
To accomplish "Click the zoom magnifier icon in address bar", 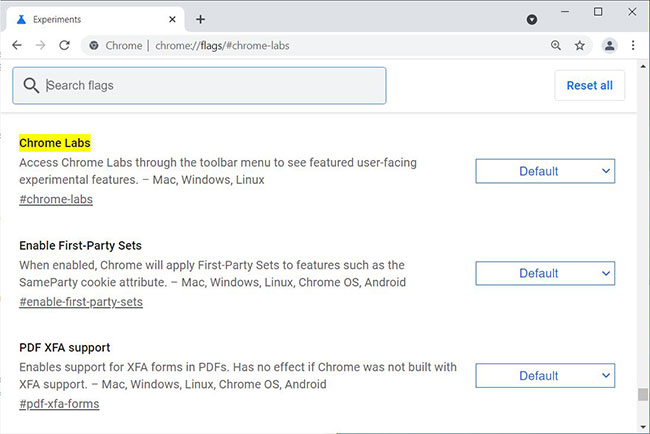I will [x=556, y=45].
